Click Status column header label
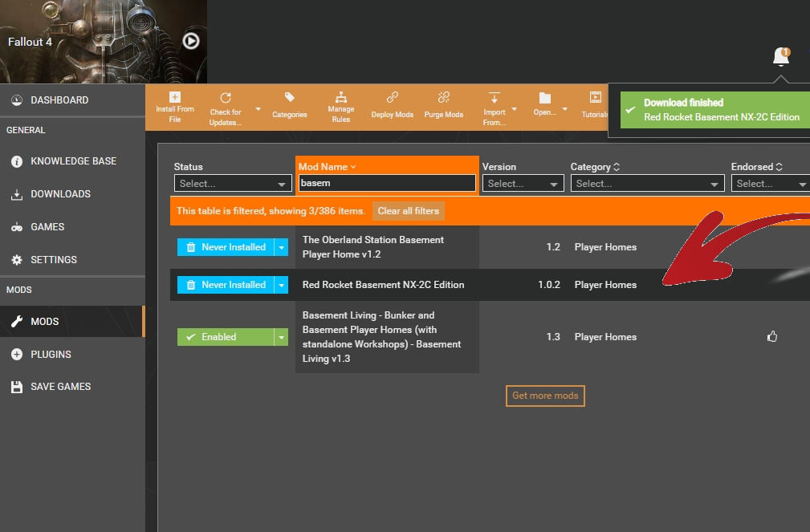This screenshot has width=810, height=532. [188, 166]
